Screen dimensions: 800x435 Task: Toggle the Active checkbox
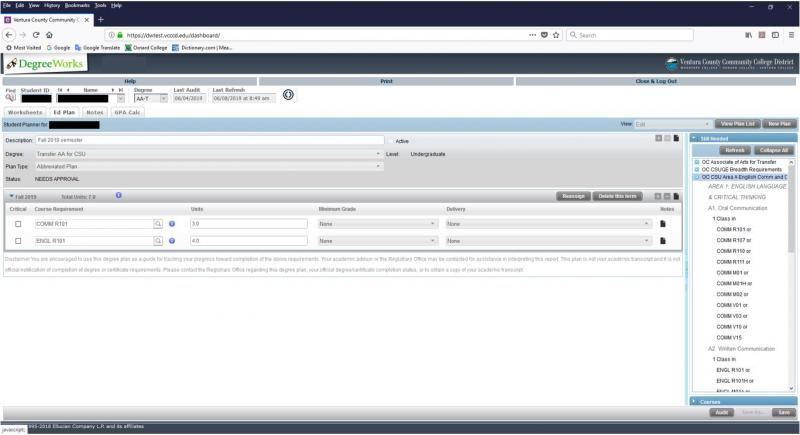pyautogui.click(x=391, y=141)
